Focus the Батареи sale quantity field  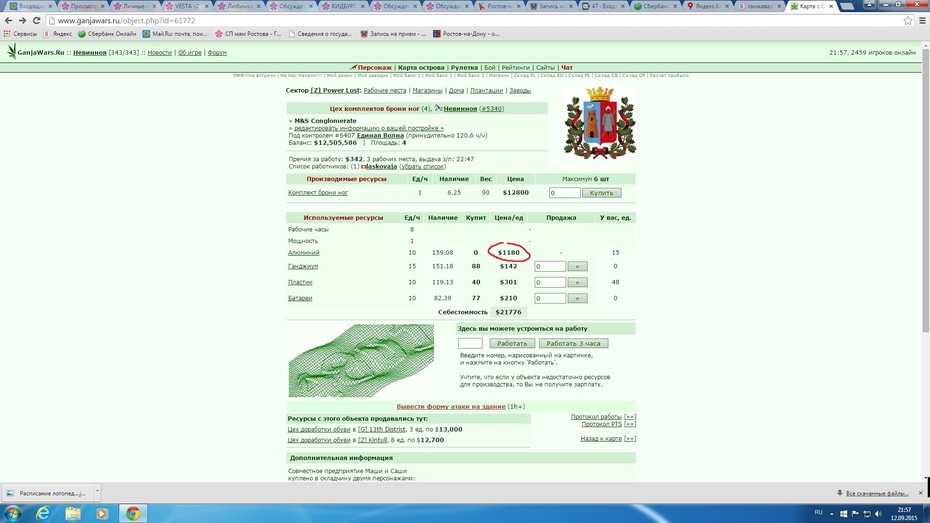[x=550, y=298]
